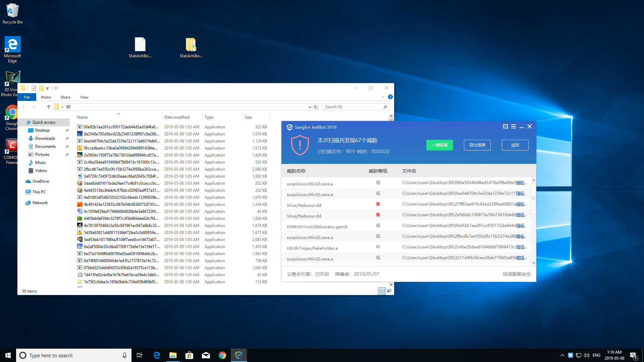Click the green 一键隔离 quarantine button
644x362 pixels.
point(439,145)
